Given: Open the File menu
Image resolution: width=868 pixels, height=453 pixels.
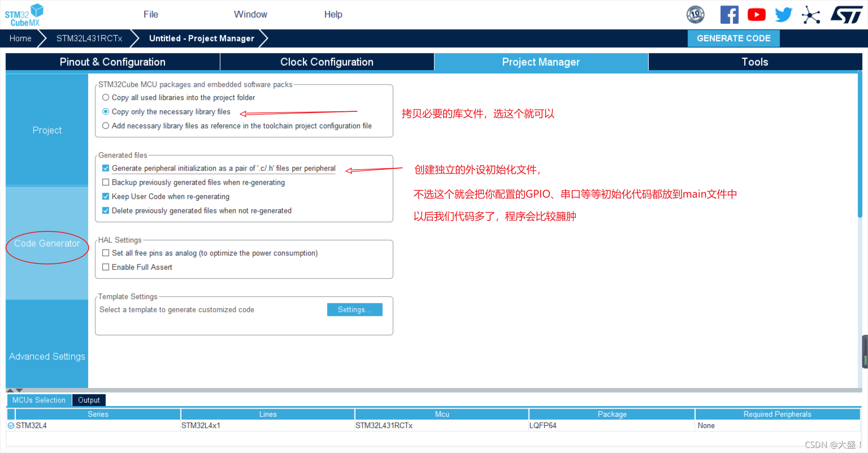Looking at the screenshot, I should coord(151,14).
